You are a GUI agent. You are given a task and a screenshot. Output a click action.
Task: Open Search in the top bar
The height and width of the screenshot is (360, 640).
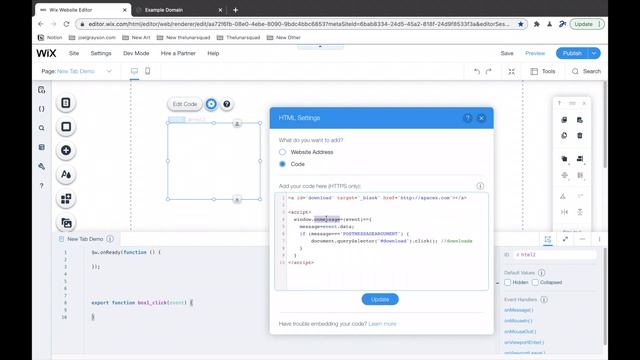tap(586, 71)
